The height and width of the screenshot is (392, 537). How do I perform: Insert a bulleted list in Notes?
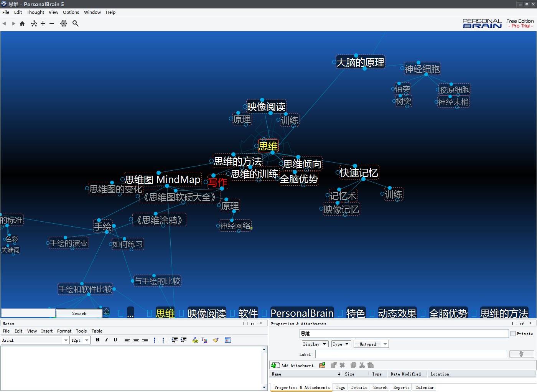[156, 340]
